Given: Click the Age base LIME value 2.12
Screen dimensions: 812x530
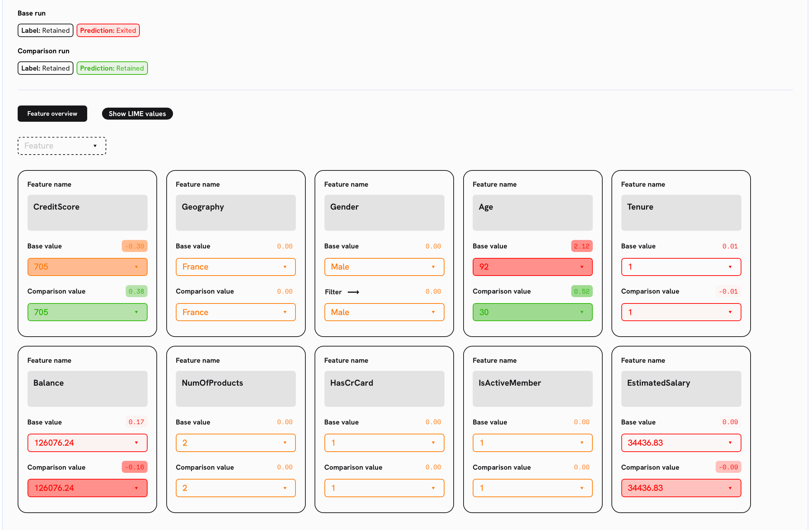Looking at the screenshot, I should pyautogui.click(x=581, y=246).
